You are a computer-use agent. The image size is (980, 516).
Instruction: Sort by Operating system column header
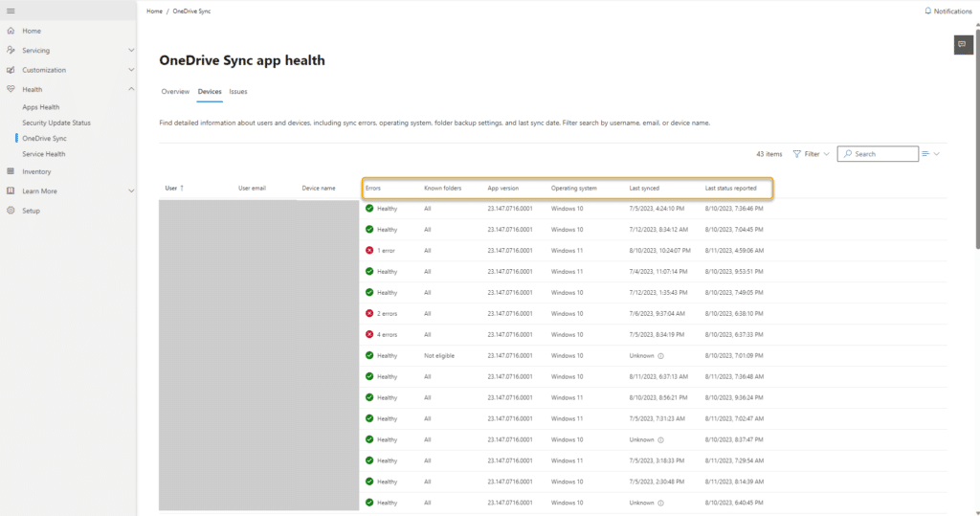[574, 189]
